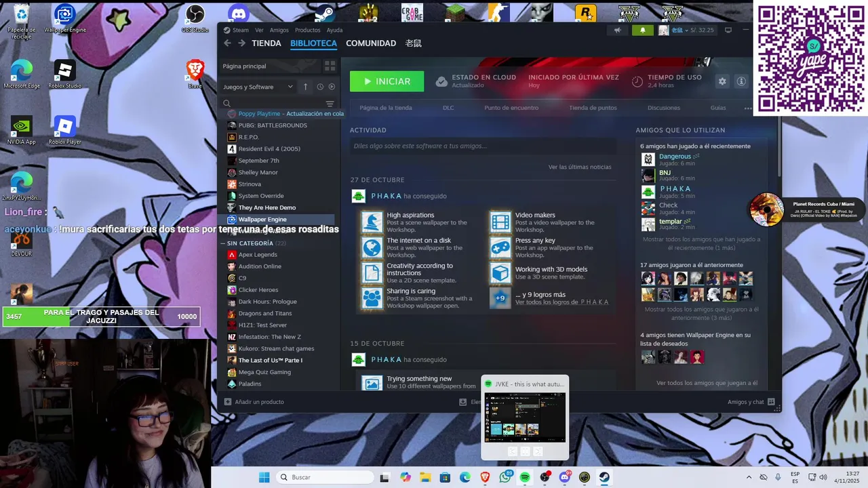
Task: Open more navigation links three dots
Action: 748,108
